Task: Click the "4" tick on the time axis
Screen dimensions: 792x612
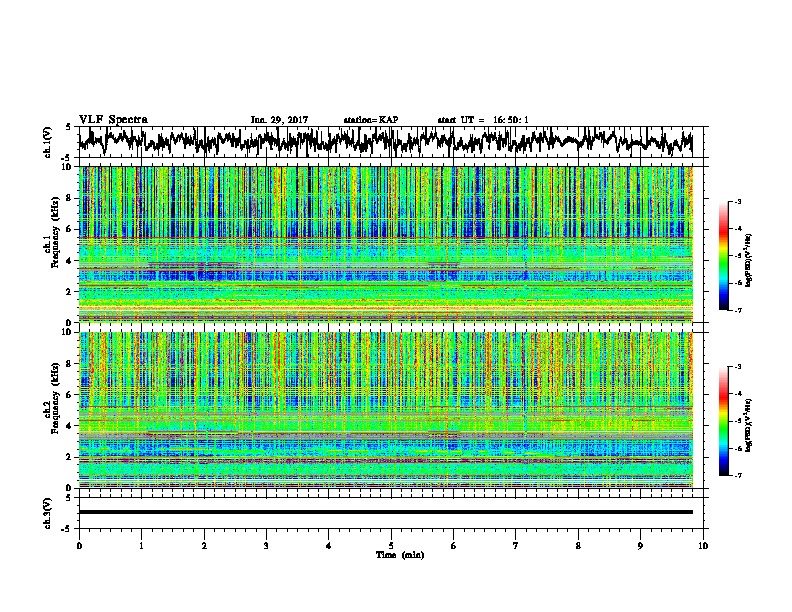Action: point(329,546)
